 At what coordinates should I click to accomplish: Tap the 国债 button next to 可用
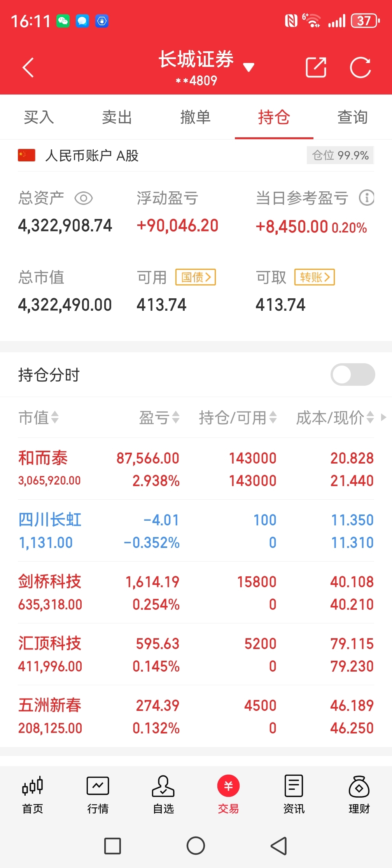click(196, 277)
